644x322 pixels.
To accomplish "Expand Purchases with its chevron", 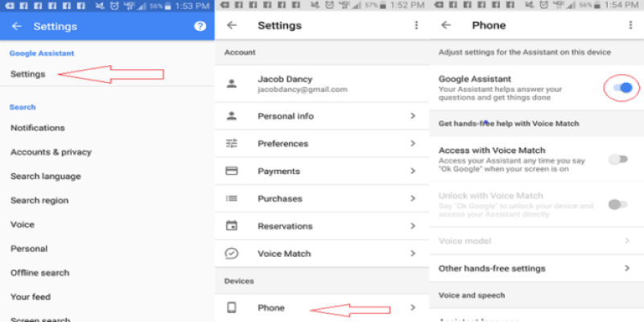I will click(413, 198).
